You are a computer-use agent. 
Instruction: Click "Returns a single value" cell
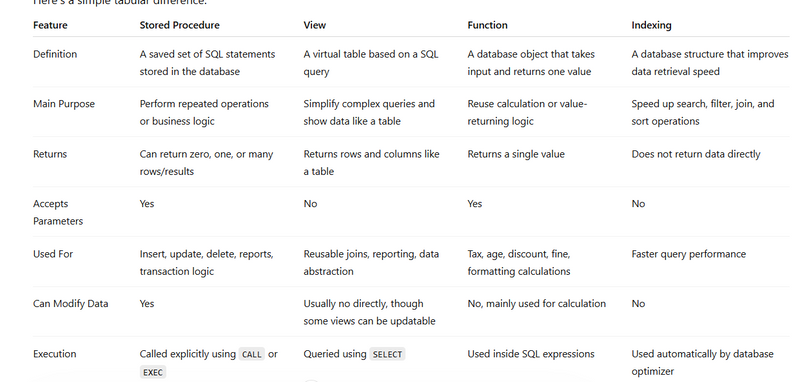pyautogui.click(x=516, y=154)
